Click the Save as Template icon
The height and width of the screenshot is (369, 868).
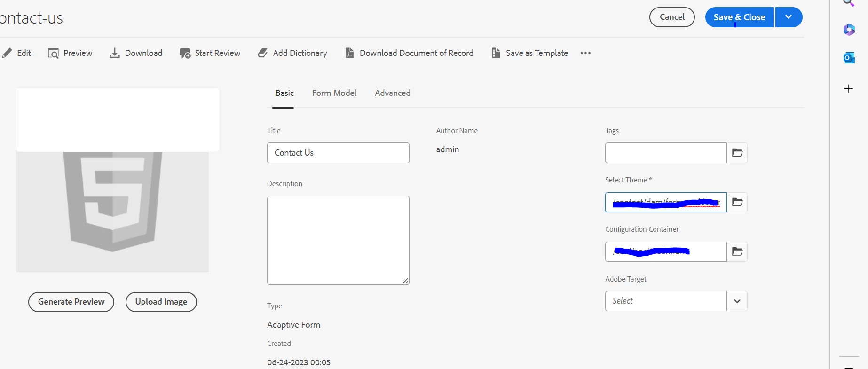(x=496, y=53)
